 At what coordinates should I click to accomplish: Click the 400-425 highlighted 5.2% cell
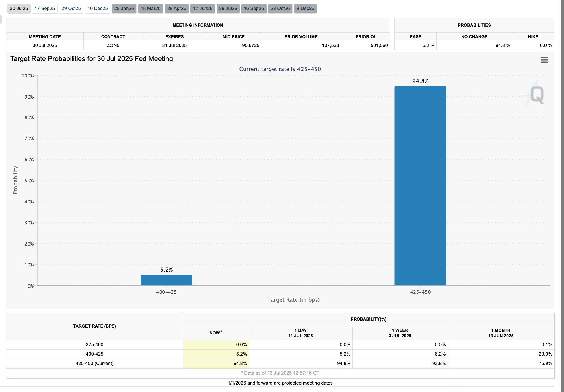216,354
